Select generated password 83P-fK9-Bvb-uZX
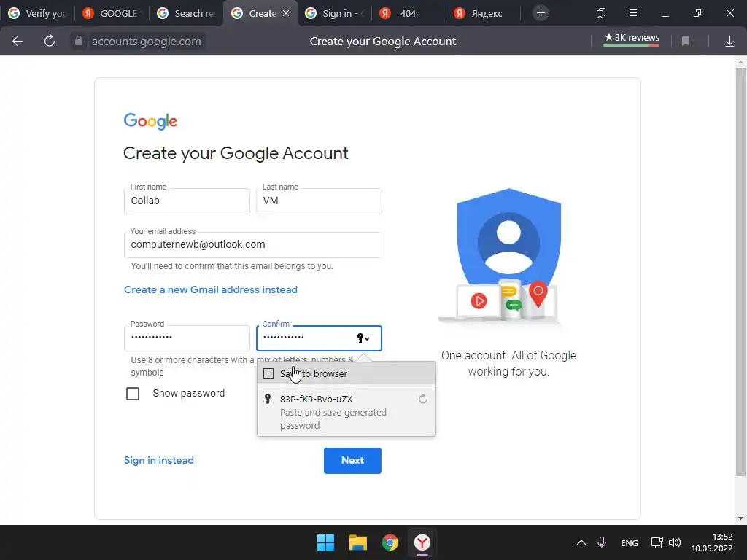This screenshot has height=560, width=747. tap(346, 411)
